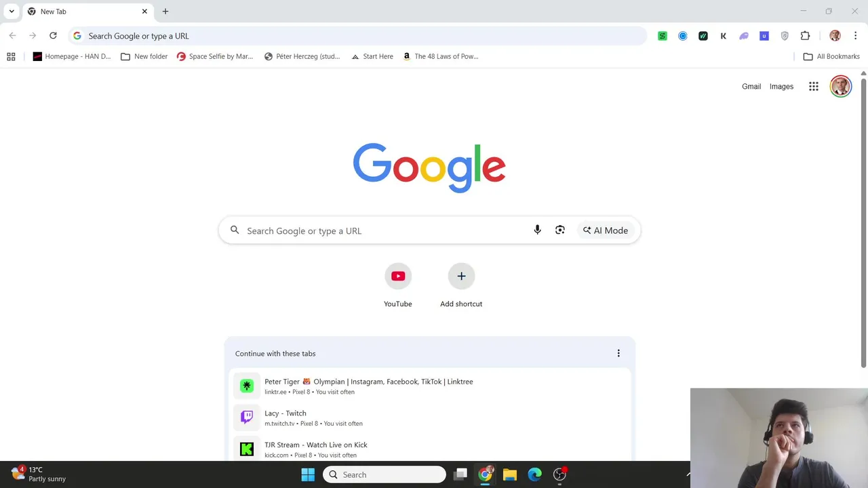
Task: Switch to AI Mode
Action: 606,230
